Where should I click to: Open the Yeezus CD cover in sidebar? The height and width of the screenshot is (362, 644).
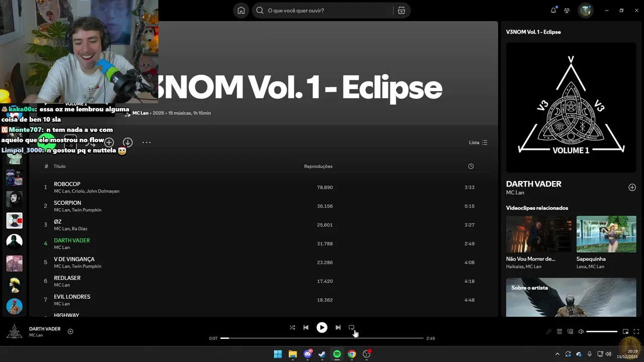(14, 220)
